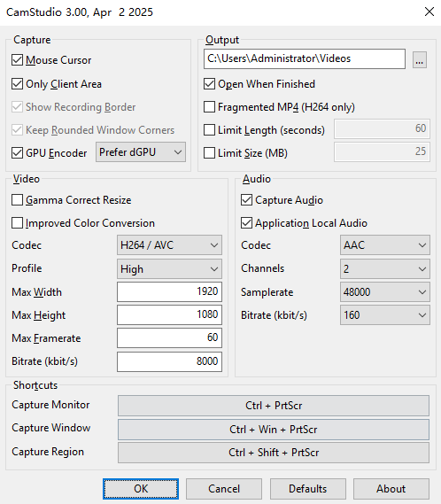The height and width of the screenshot is (504, 441).
Task: Click the Max Width field
Action: click(x=169, y=291)
